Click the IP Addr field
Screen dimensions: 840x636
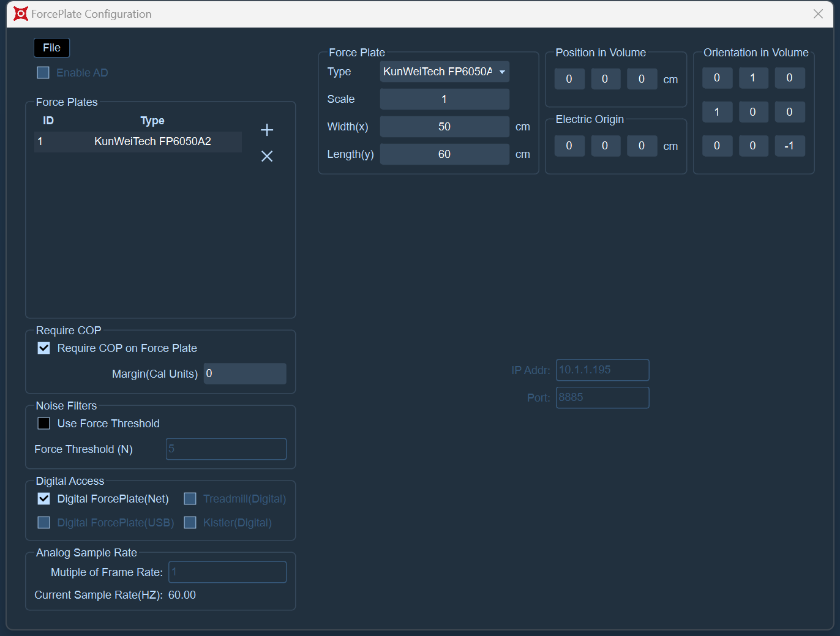click(x=602, y=370)
